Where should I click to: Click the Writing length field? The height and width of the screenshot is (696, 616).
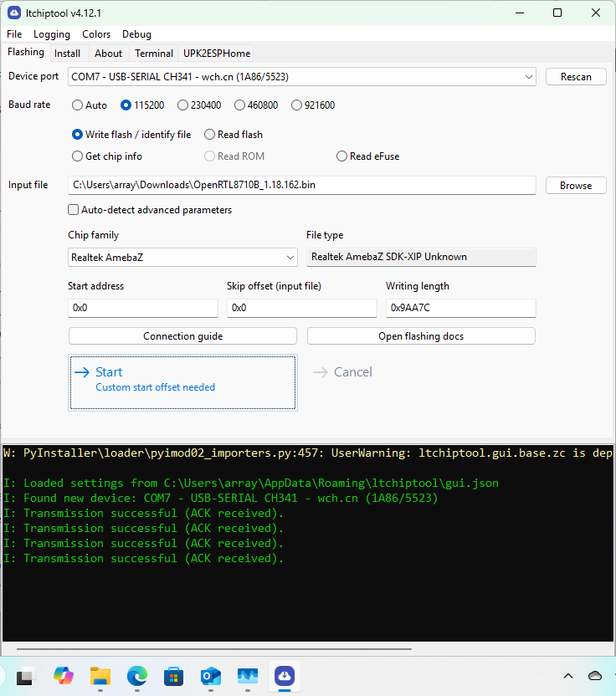pyautogui.click(x=460, y=308)
